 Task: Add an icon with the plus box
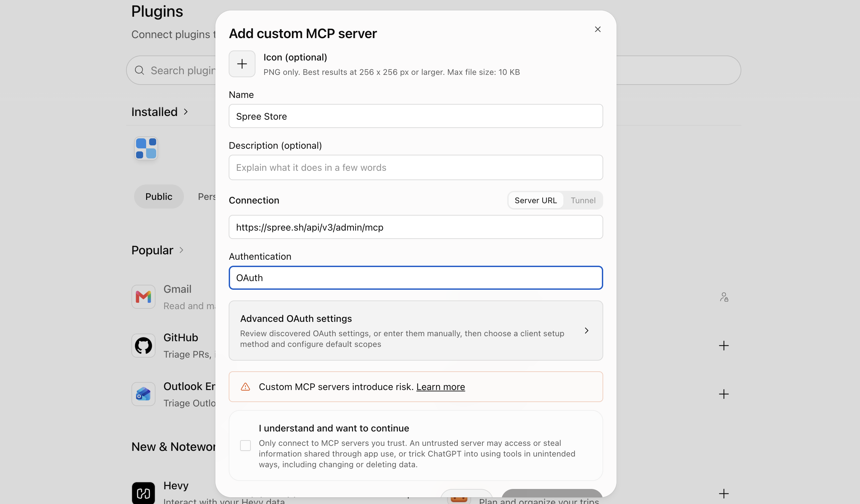[242, 64]
